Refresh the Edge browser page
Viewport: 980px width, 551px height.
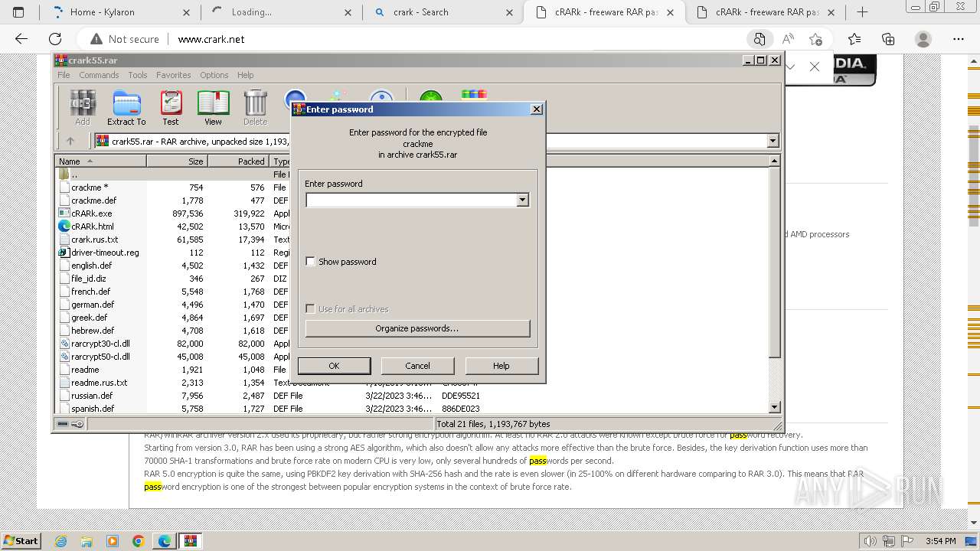[x=55, y=39]
